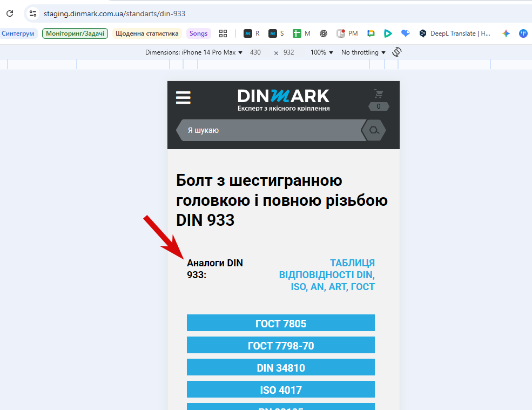Image resolution: width=532 pixels, height=410 pixels.
Task: Open the R bookmark with Dinmark icon
Action: tap(252, 33)
